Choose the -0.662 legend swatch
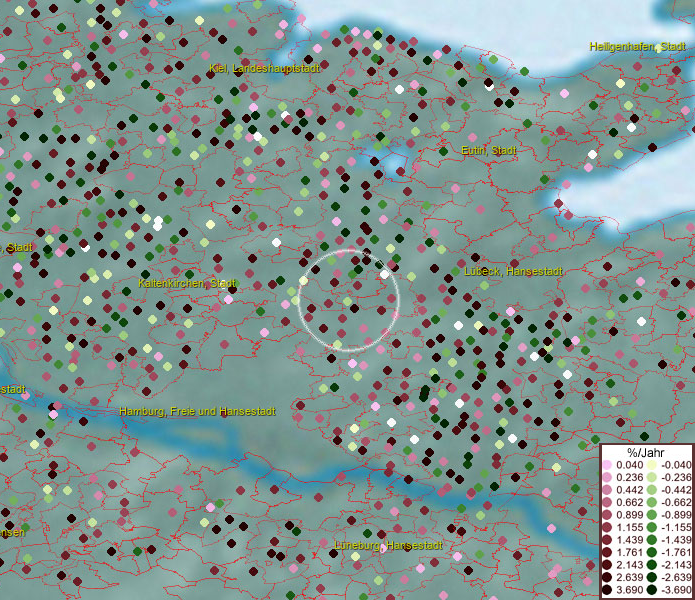 click(652, 503)
